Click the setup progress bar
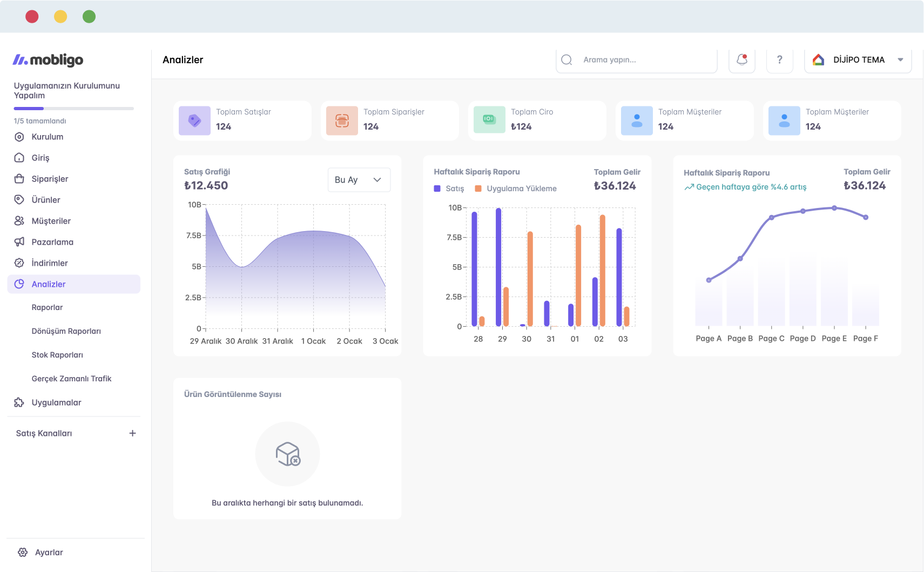This screenshot has width=924, height=572. [73, 109]
